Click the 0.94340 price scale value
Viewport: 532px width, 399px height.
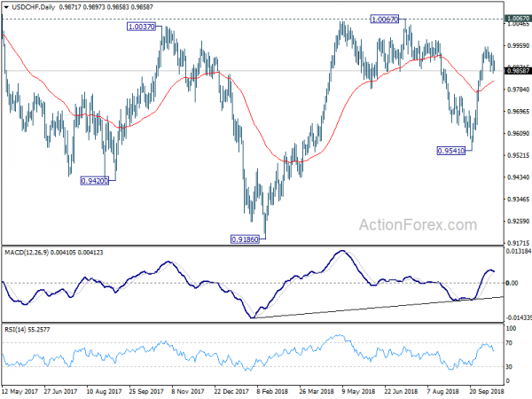click(x=518, y=177)
